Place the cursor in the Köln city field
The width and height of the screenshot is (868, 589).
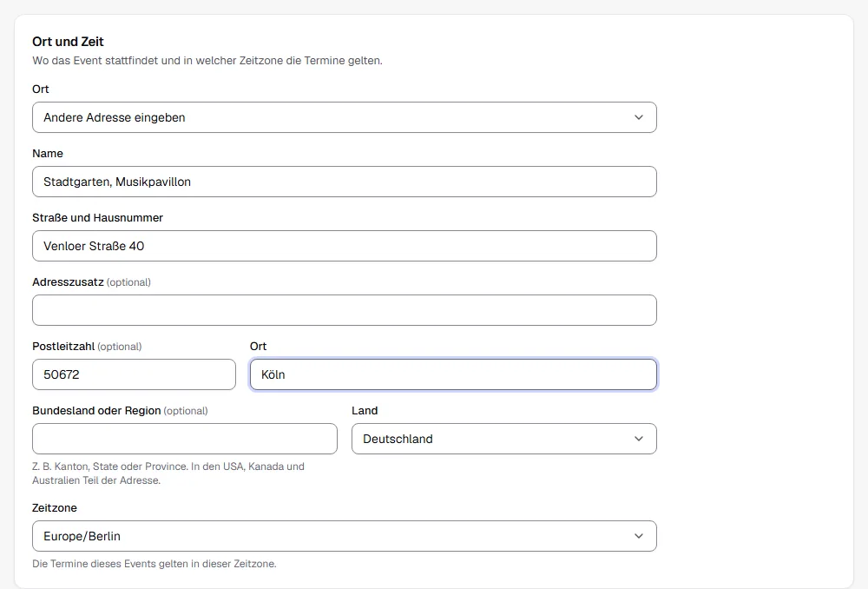click(x=453, y=374)
